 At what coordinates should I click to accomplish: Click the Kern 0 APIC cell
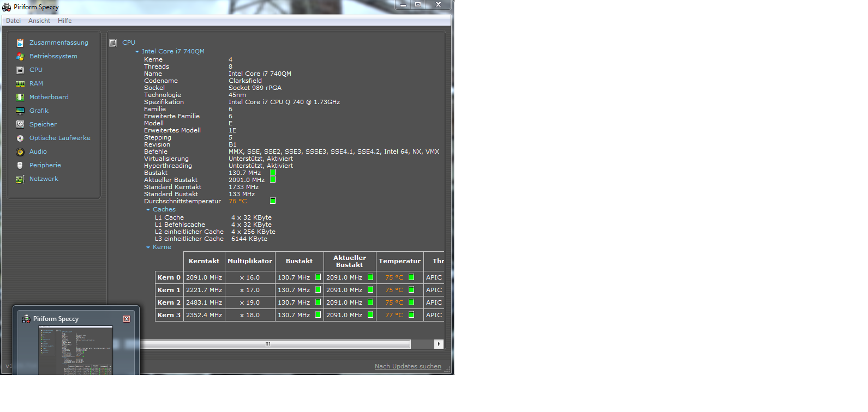[x=434, y=277]
